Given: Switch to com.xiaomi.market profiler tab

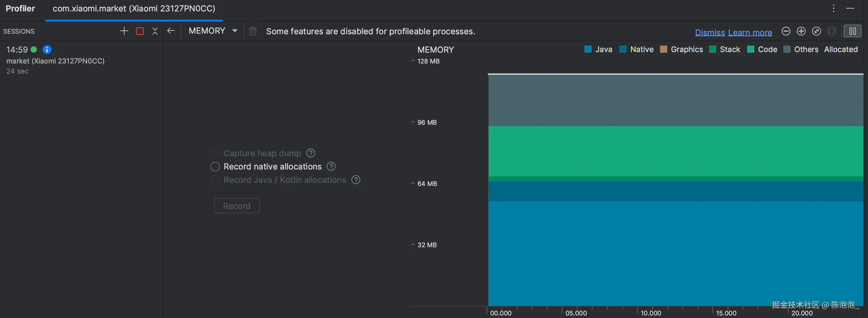Looking at the screenshot, I should click(134, 9).
